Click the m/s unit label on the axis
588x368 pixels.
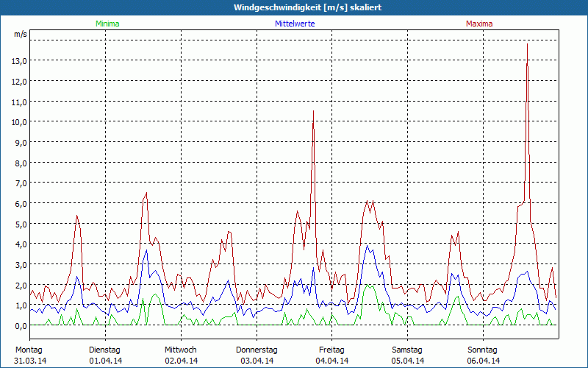coord(21,34)
